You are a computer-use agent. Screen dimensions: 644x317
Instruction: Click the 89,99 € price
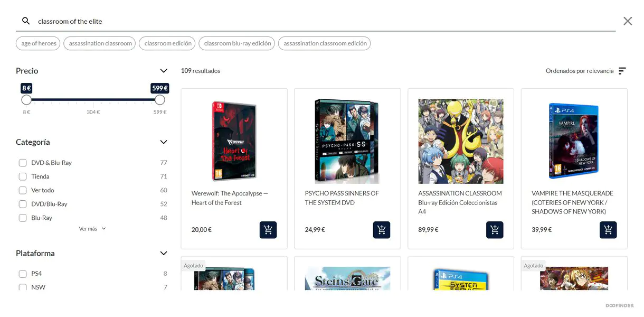click(429, 230)
